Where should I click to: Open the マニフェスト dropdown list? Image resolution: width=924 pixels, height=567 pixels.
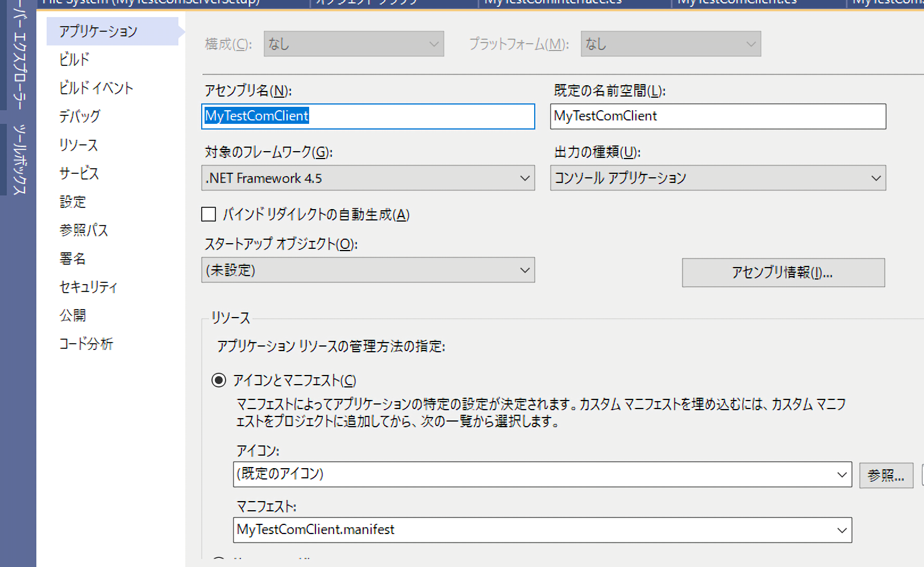(542, 530)
